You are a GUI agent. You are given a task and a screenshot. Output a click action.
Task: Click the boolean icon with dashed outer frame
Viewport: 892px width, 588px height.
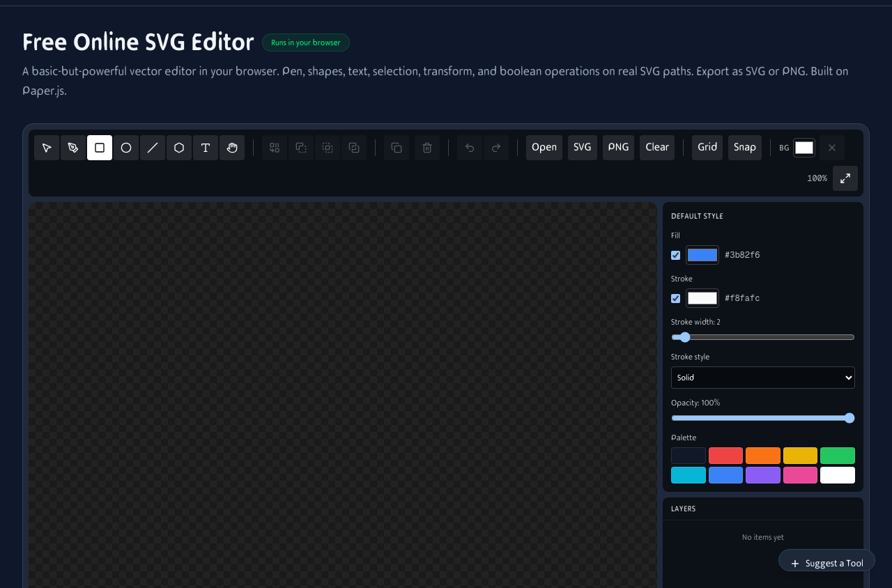[x=328, y=148]
